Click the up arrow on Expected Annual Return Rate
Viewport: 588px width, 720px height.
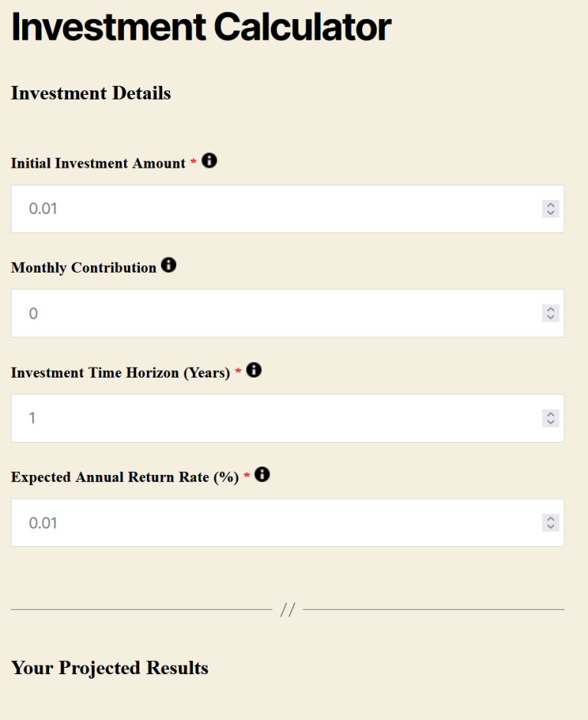click(550, 519)
